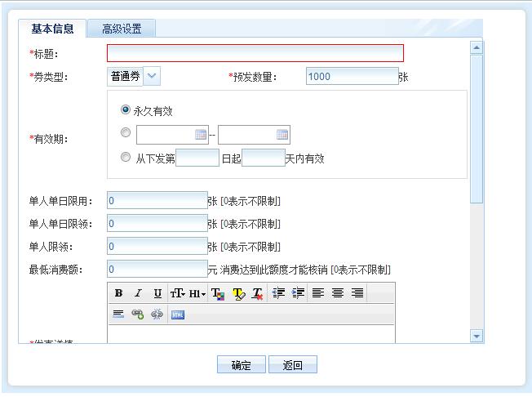Click the 确定 button

(x=241, y=365)
